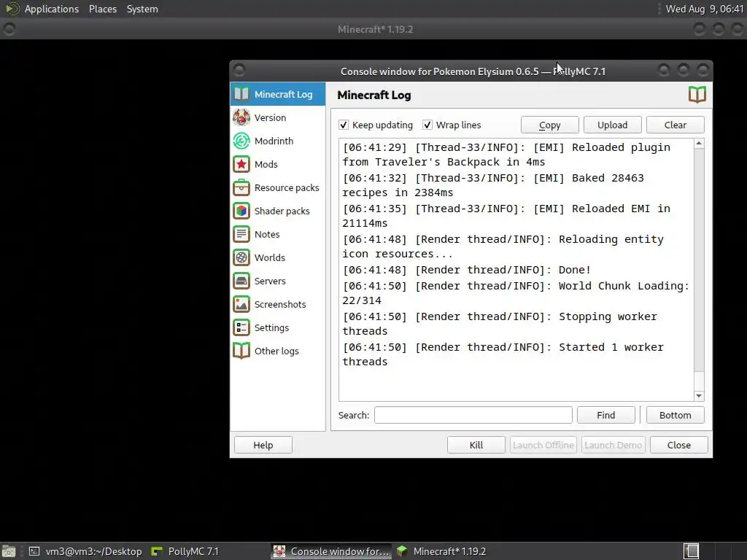Screen dimensions: 747x560
Task: Click the Applications menu logo icon
Action: tap(12, 9)
